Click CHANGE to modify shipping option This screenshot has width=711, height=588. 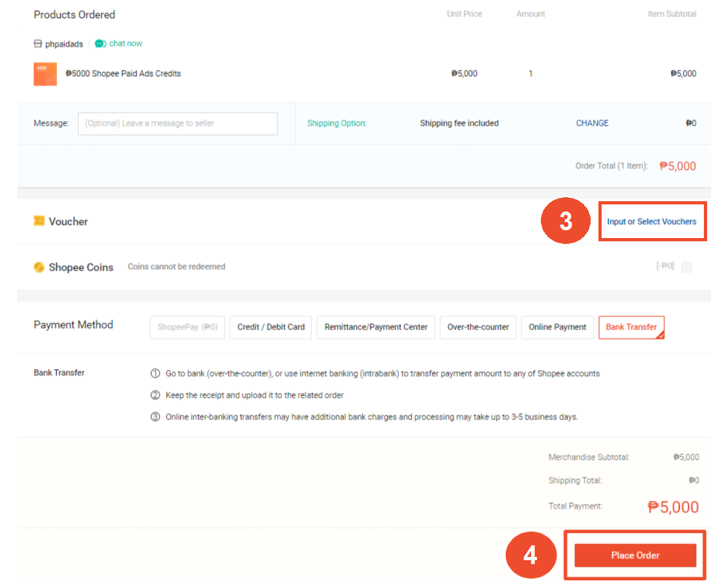pos(592,124)
